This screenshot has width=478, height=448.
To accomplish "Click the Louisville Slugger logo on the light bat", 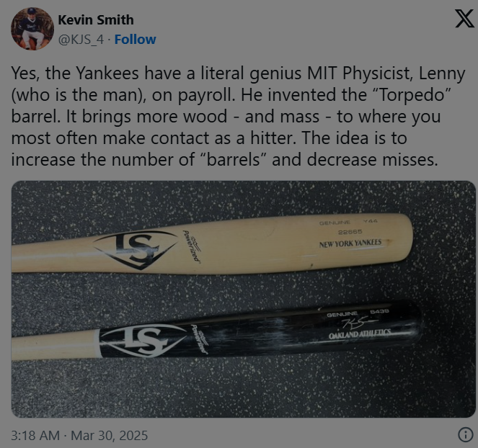I will pyautogui.click(x=136, y=250).
